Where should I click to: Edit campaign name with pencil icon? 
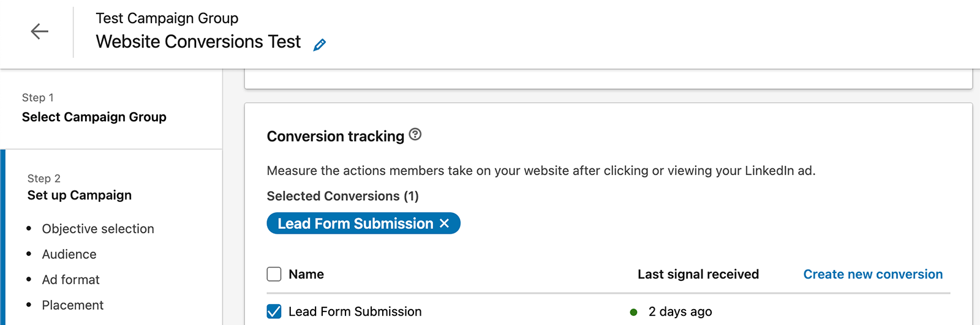(x=320, y=45)
